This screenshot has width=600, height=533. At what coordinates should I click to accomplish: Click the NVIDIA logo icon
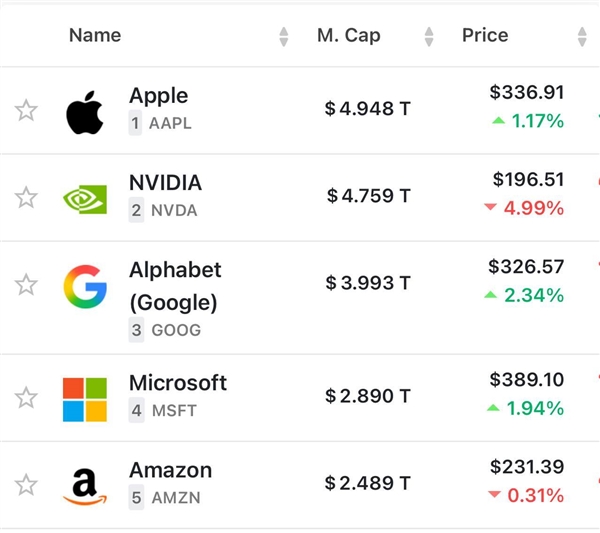click(85, 199)
